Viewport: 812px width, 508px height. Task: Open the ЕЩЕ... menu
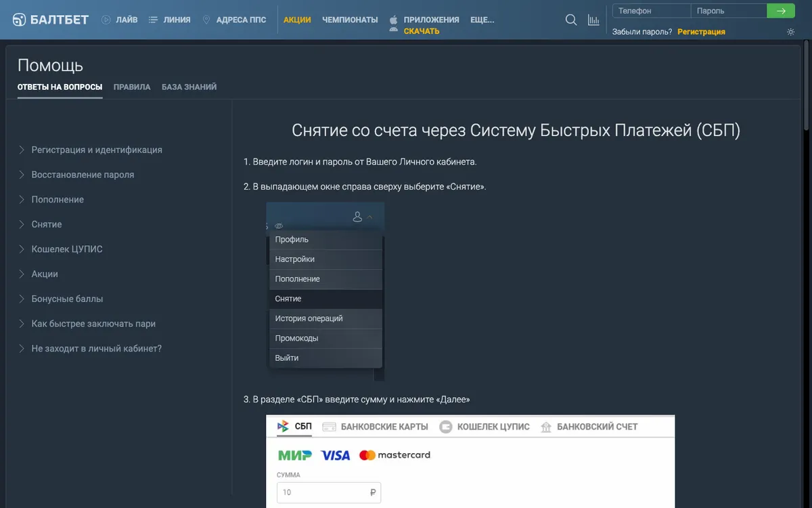(x=482, y=20)
